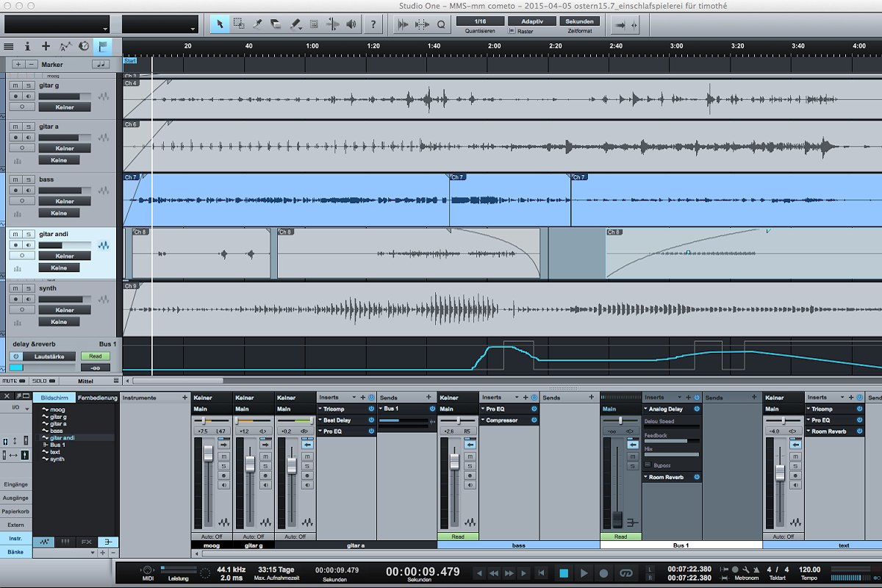Screen dimensions: 882x588
Task: Click the Read automation button on Bus 1
Action: tap(620, 537)
